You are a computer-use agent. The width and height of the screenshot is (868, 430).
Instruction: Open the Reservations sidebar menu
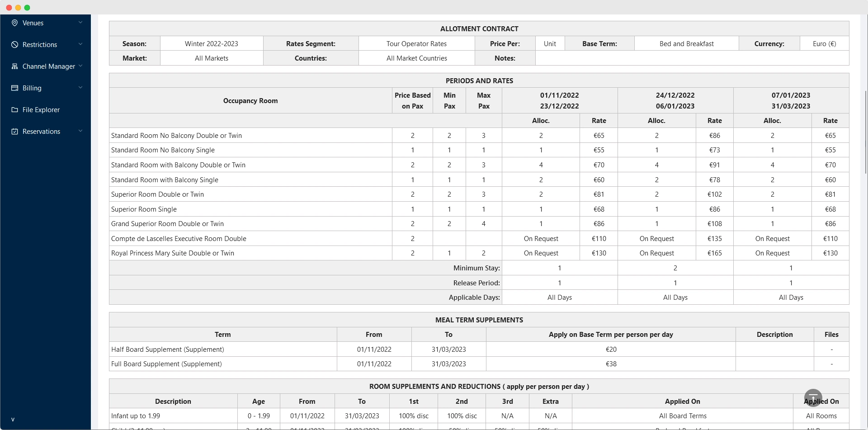[46, 132]
